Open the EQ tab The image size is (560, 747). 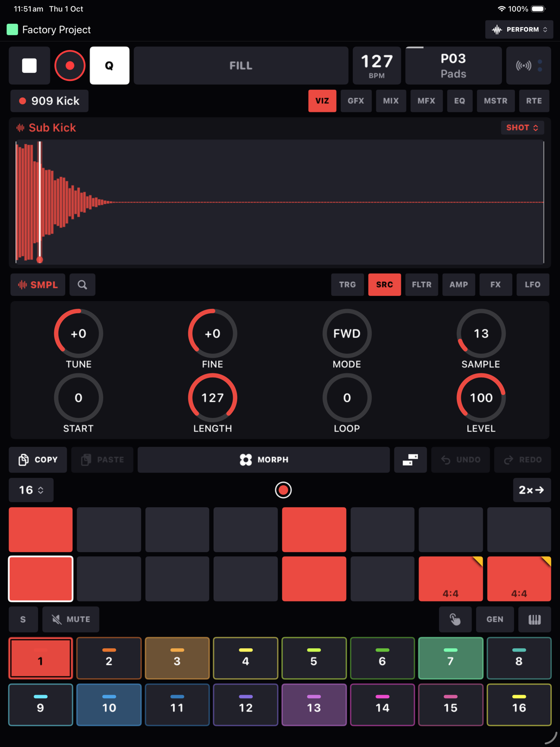click(x=460, y=101)
